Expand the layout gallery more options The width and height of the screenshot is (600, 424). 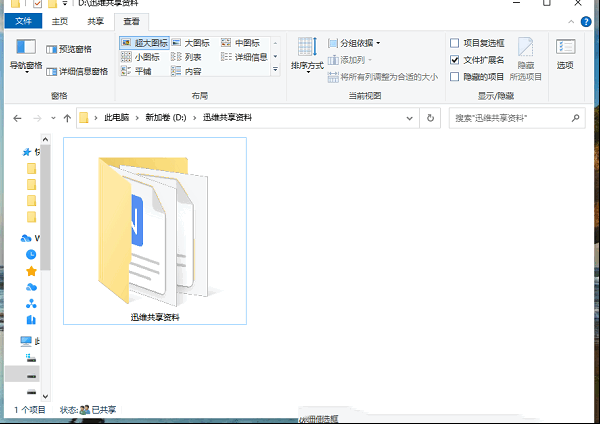275,70
